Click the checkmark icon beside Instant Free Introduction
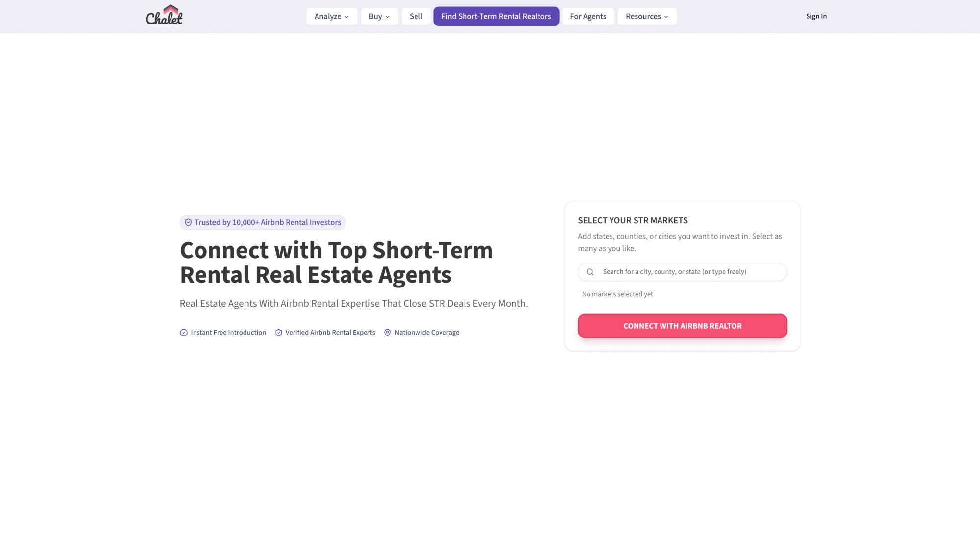Viewport: 980px width, 551px height. click(x=183, y=332)
